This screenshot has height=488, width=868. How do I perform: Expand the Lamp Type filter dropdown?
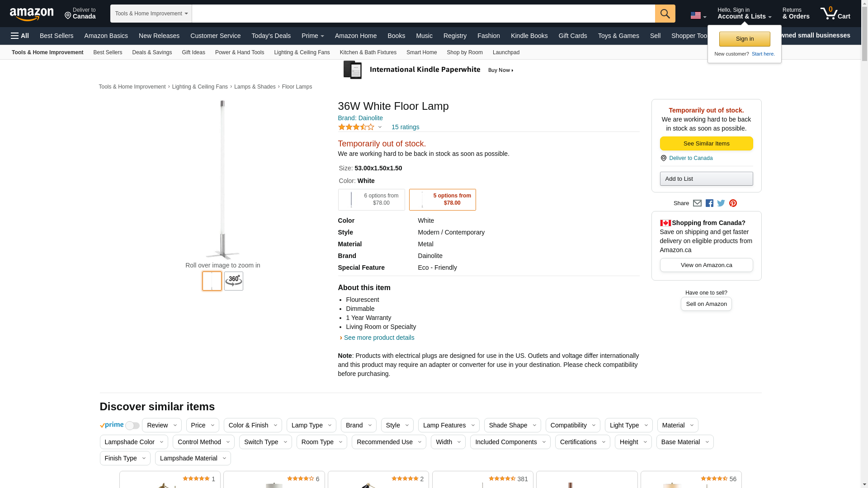(x=311, y=425)
